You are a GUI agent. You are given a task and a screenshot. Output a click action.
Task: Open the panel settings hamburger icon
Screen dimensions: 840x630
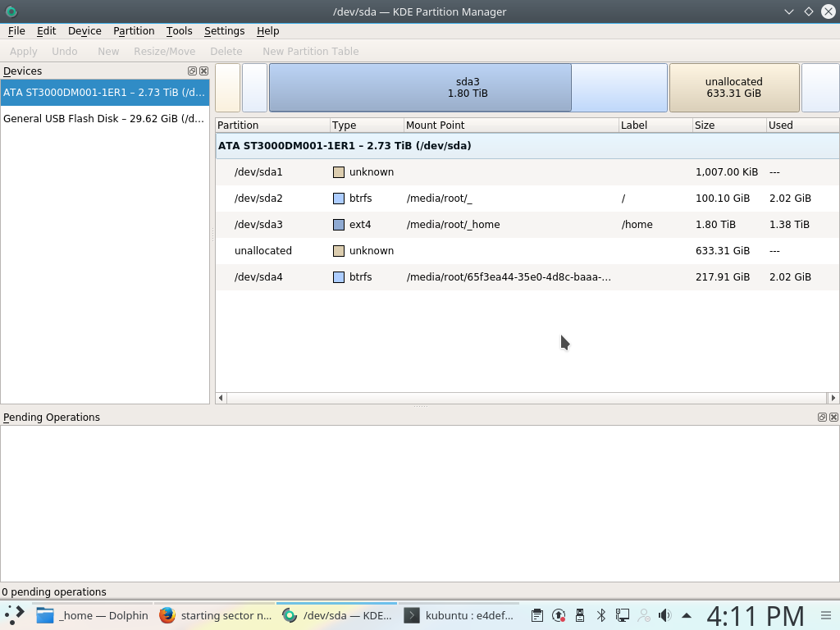tap(826, 615)
